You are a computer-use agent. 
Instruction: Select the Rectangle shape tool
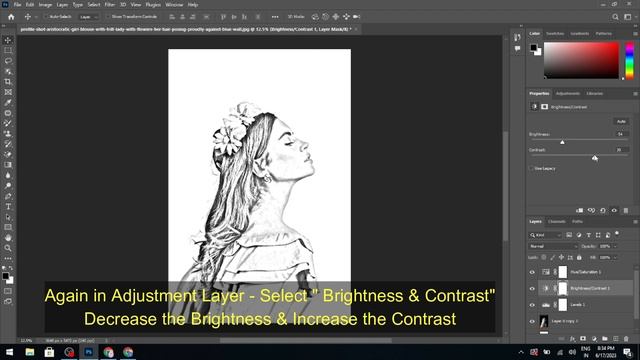coord(8,227)
